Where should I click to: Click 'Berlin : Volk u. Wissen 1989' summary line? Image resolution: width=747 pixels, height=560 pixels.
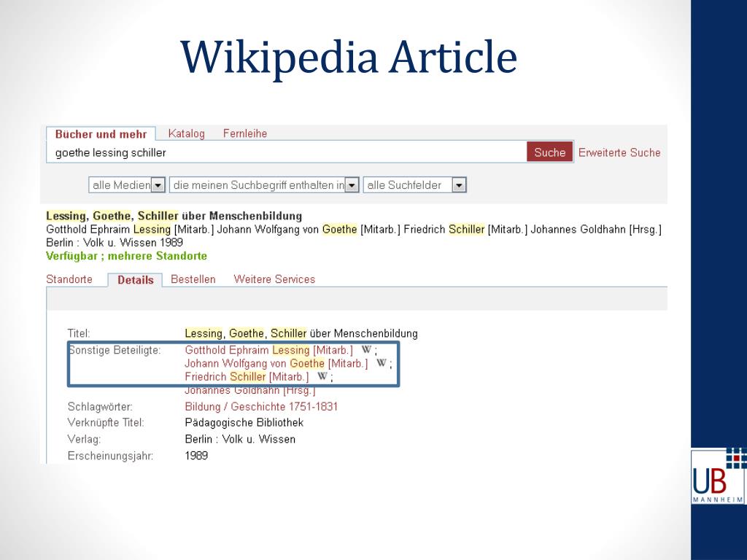pyautogui.click(x=115, y=242)
